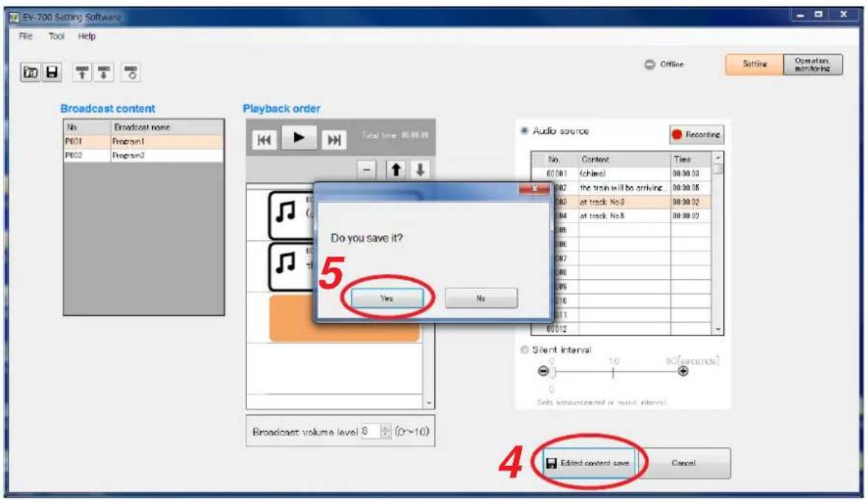Click the device refresh toolbar icon
The height and width of the screenshot is (500, 868).
(130, 72)
